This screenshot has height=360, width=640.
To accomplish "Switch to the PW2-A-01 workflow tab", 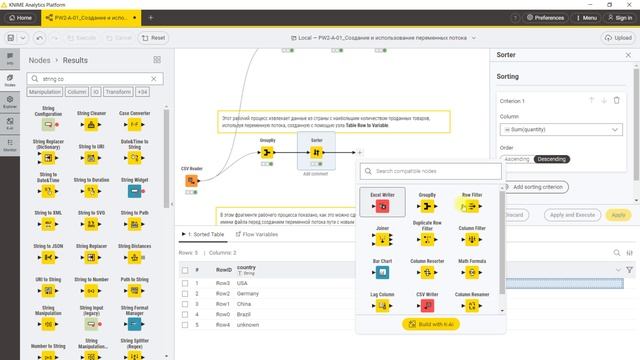I will pyautogui.click(x=91, y=18).
